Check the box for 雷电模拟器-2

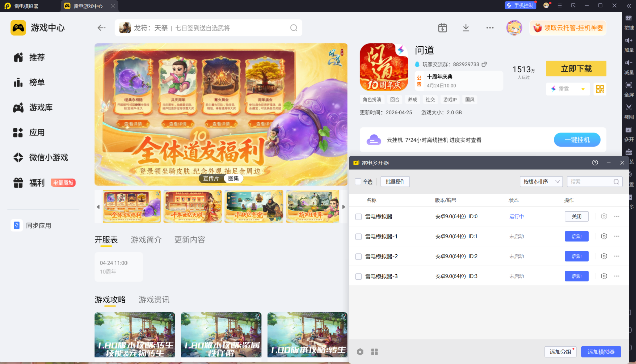pyautogui.click(x=358, y=257)
